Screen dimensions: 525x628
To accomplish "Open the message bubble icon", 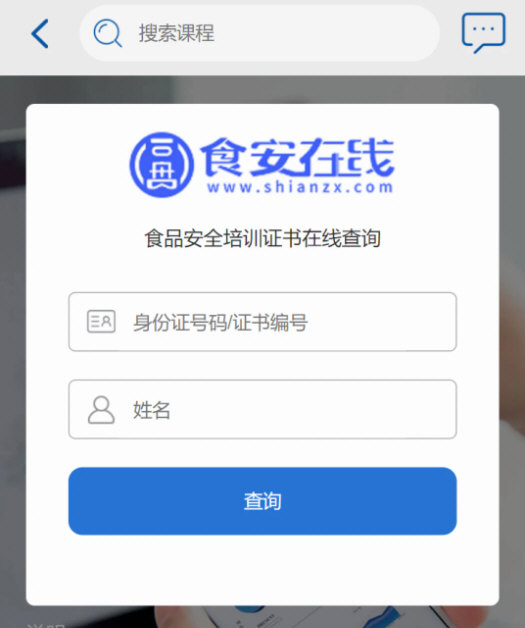I will pyautogui.click(x=483, y=33).
